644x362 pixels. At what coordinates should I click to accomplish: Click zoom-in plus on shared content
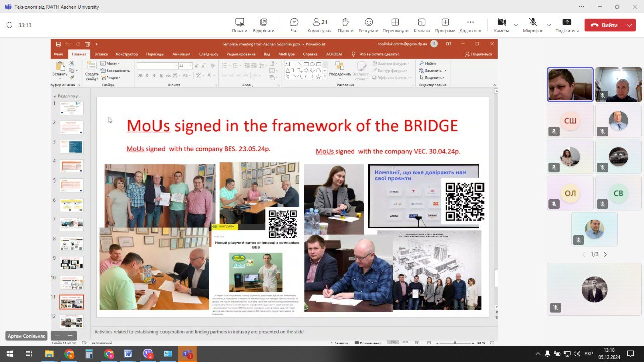point(70,335)
